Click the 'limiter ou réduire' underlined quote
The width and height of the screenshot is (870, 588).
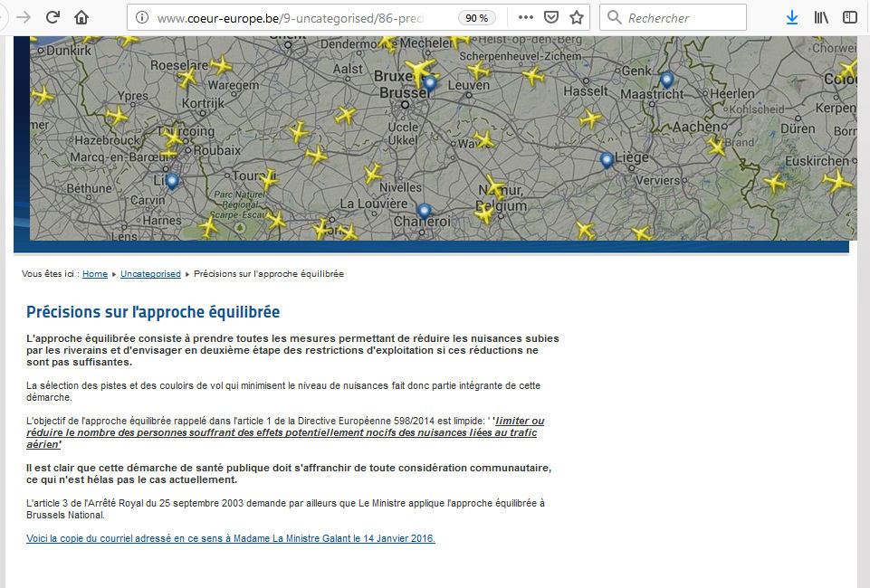pos(285,432)
